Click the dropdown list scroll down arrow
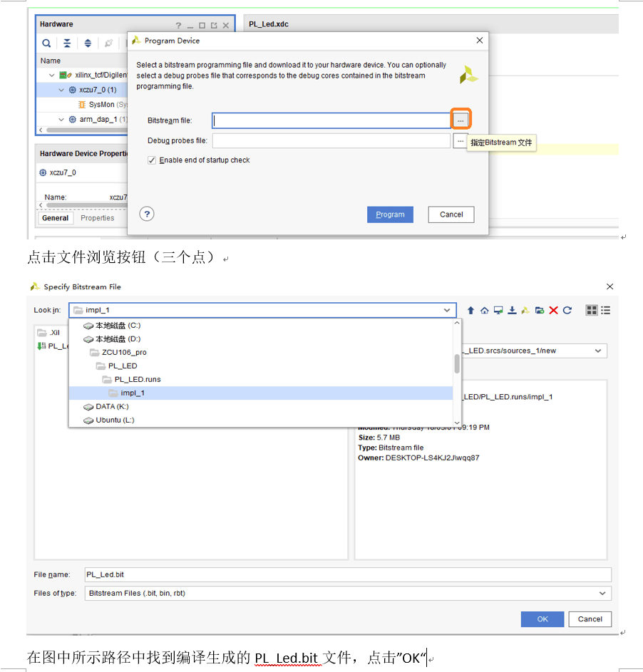Image resolution: width=643 pixels, height=672 pixels. (457, 423)
